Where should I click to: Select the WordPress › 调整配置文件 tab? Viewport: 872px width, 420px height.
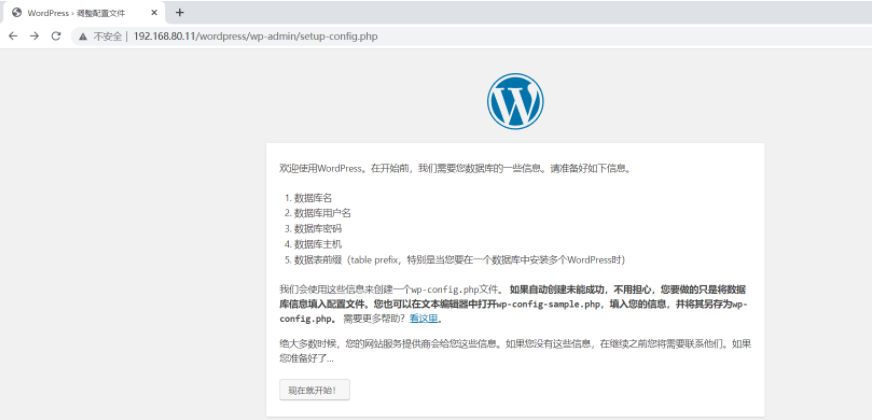click(x=80, y=12)
